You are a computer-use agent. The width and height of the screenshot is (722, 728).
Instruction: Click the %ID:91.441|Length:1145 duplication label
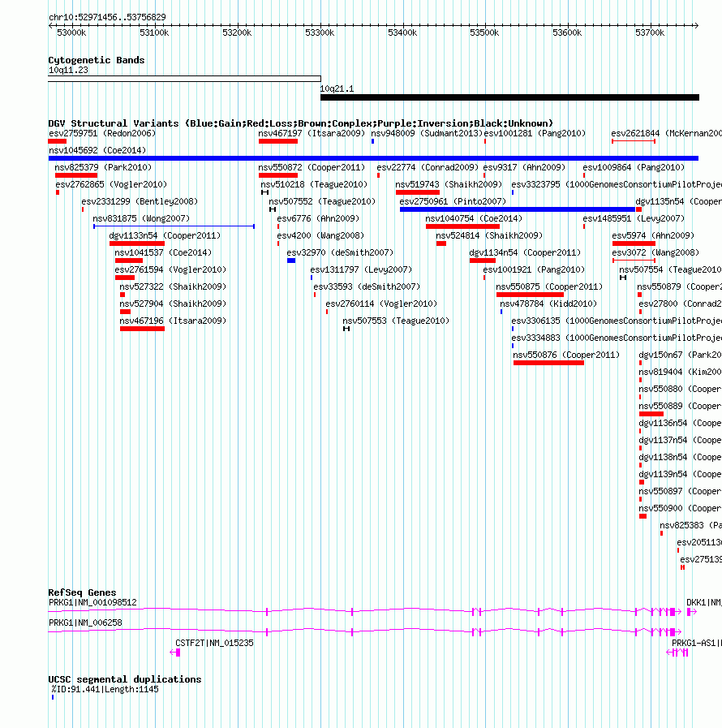click(x=105, y=690)
